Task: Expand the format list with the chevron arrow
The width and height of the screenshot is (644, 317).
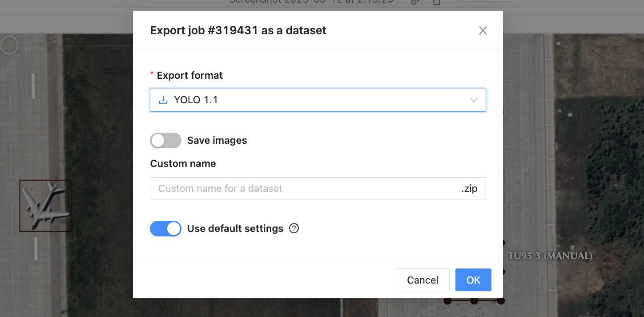Action: click(x=474, y=100)
